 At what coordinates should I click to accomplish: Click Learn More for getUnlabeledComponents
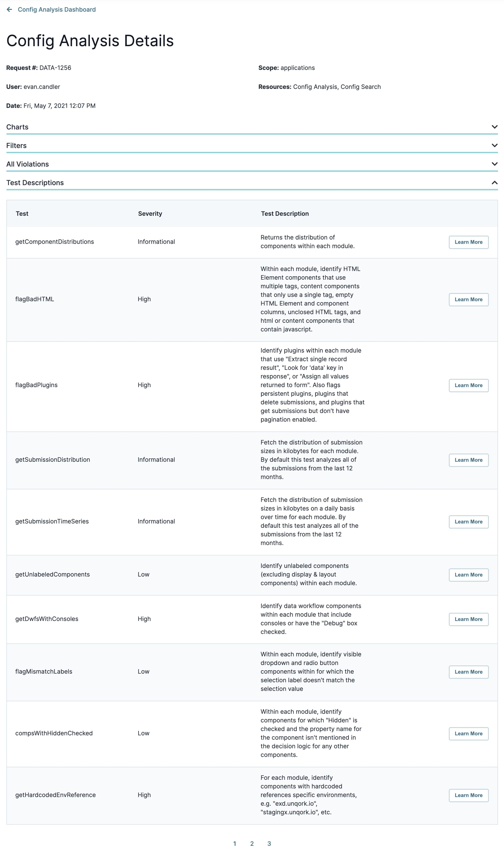pyautogui.click(x=468, y=575)
